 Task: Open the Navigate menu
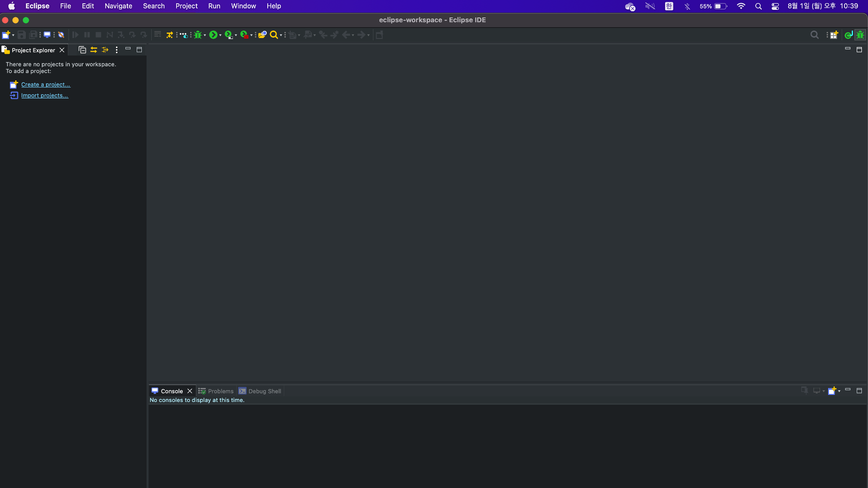118,6
